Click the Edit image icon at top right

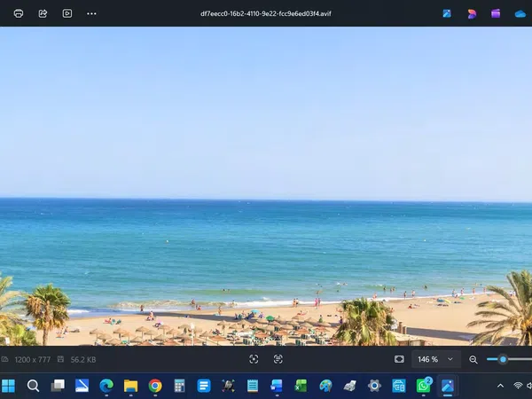click(447, 13)
